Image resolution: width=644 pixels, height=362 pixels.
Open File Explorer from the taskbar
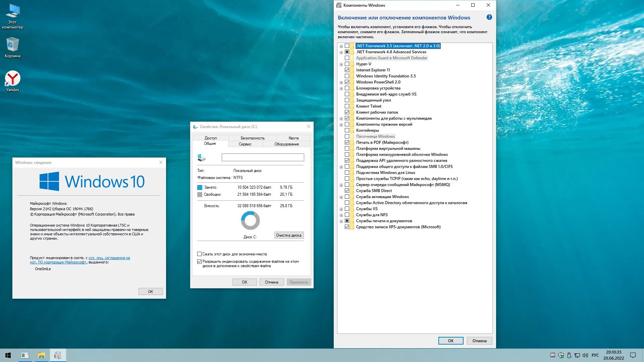[x=41, y=355]
